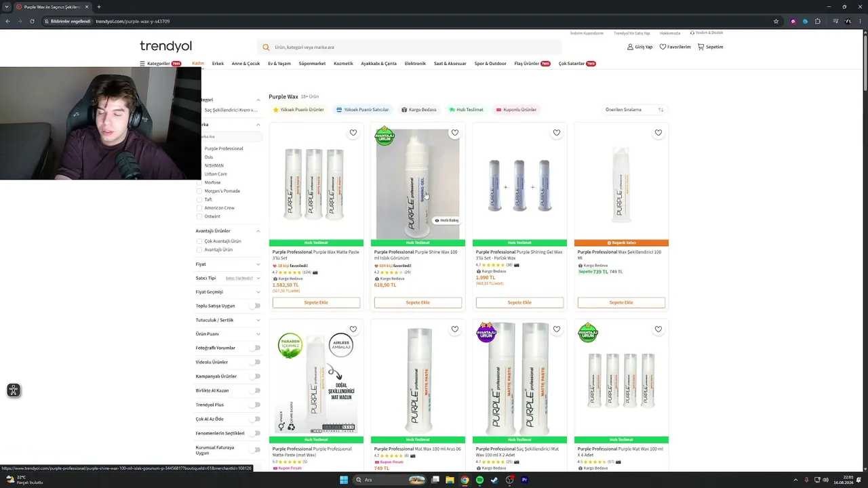Viewport: 868px width, 488px height.
Task: Click Sepete Ekle for Wax Şekillendirici 100 ml
Action: [x=621, y=302]
